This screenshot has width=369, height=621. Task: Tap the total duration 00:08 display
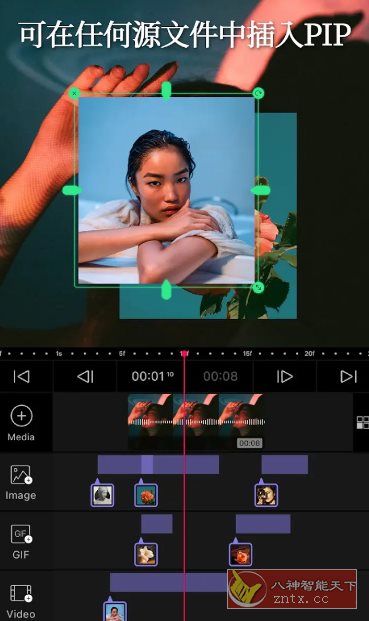click(x=221, y=376)
